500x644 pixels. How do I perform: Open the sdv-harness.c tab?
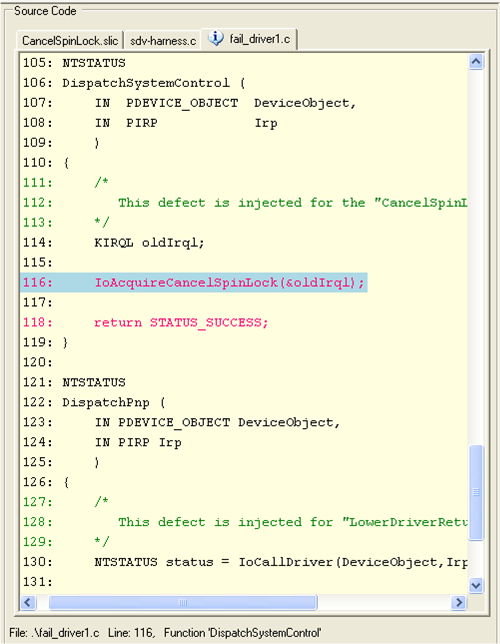pyautogui.click(x=163, y=41)
